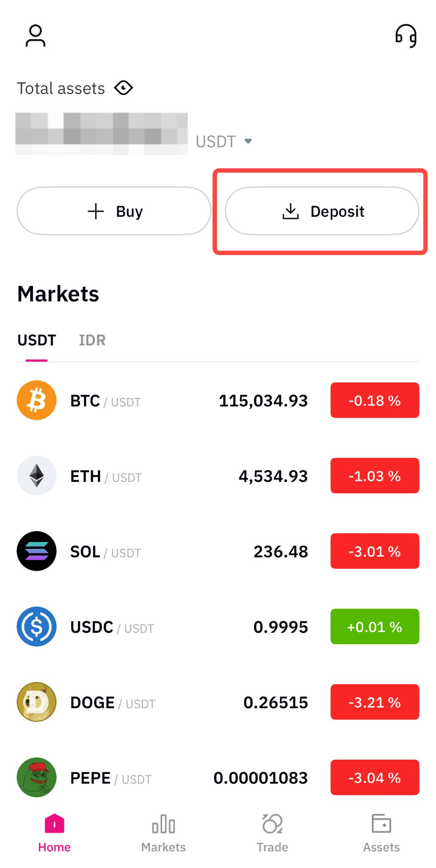This screenshot has width=436, height=868.
Task: Open the USDT currency dropdown arrow
Action: (248, 141)
